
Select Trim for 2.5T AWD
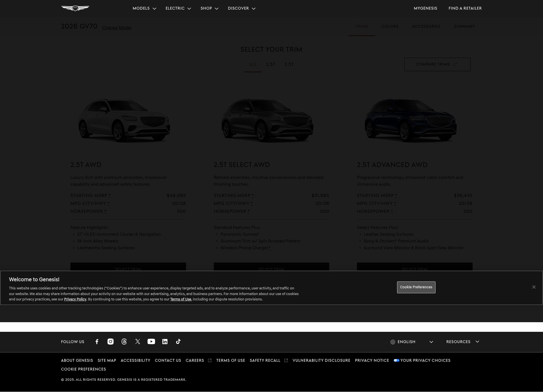[x=128, y=267]
